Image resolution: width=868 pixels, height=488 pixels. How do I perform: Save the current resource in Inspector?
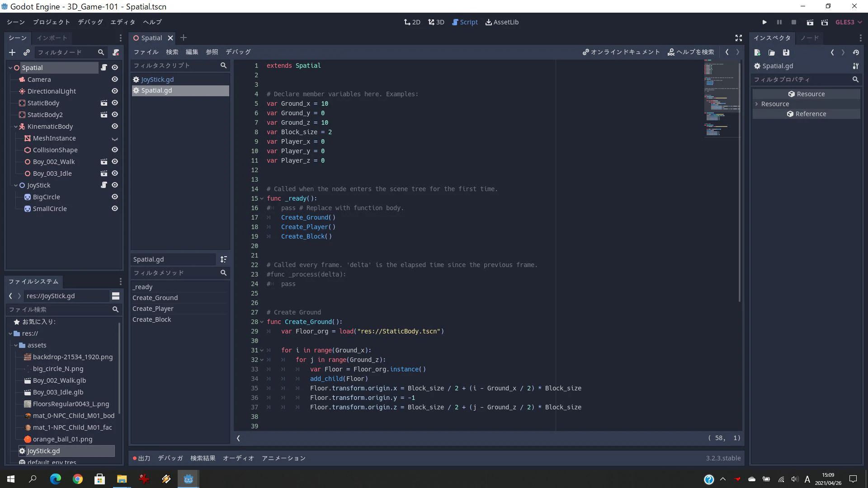point(786,52)
